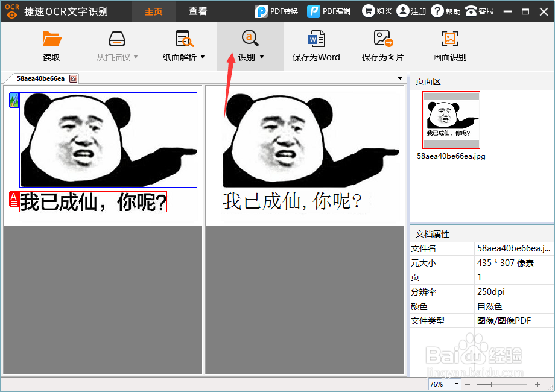Switch to the 查看 tab
This screenshot has height=392, width=555.
198,11
